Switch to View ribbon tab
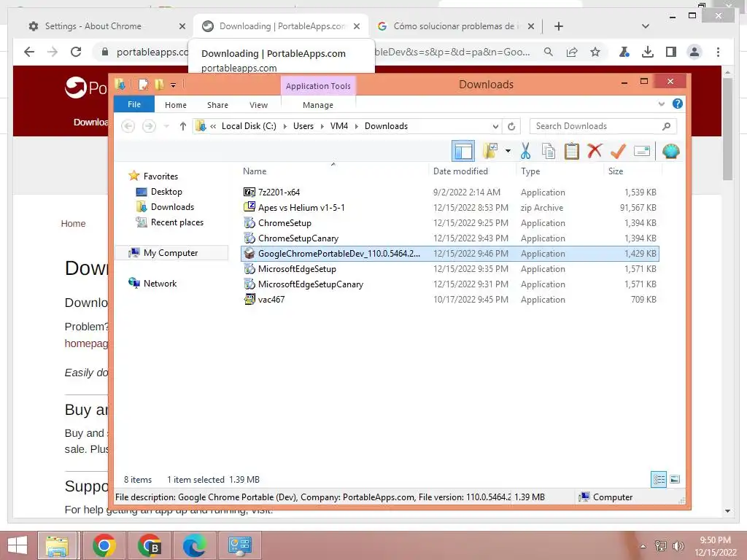 coord(259,105)
